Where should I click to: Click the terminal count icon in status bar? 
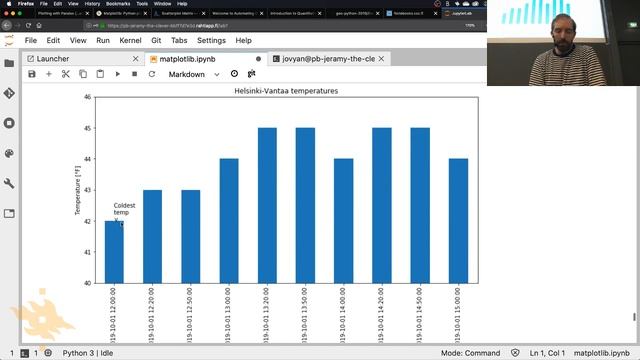(x=24, y=353)
